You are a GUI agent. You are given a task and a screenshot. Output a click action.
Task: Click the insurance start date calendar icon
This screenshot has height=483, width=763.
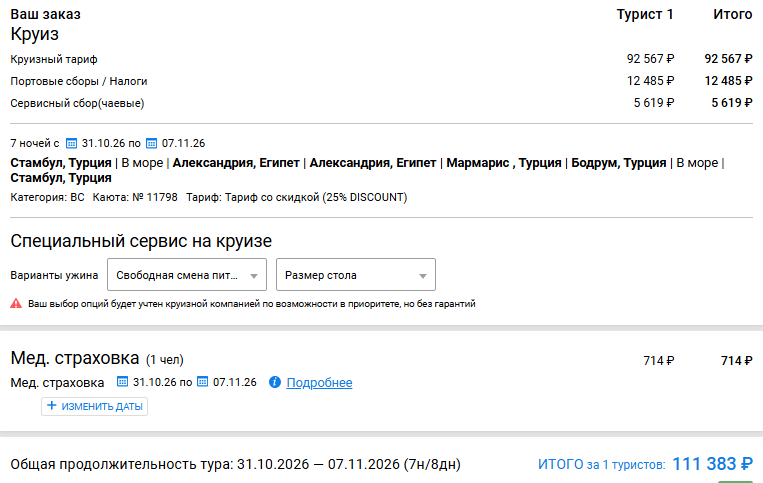click(122, 382)
